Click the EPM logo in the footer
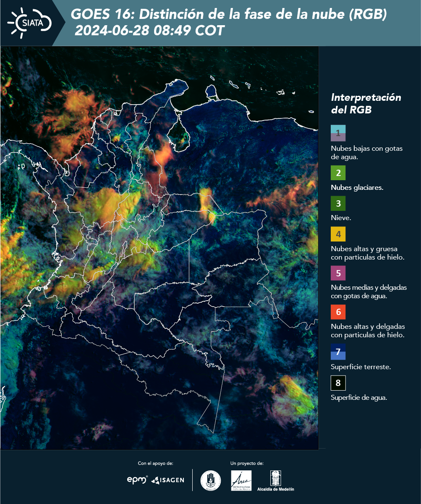The width and height of the screenshot is (421, 504). 137,480
